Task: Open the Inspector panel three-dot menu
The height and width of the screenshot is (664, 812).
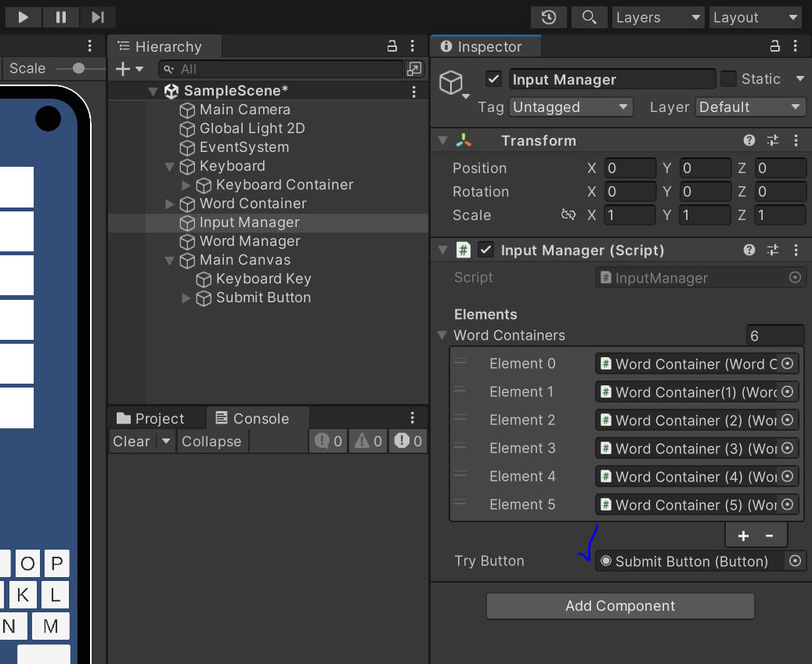Action: (x=795, y=46)
